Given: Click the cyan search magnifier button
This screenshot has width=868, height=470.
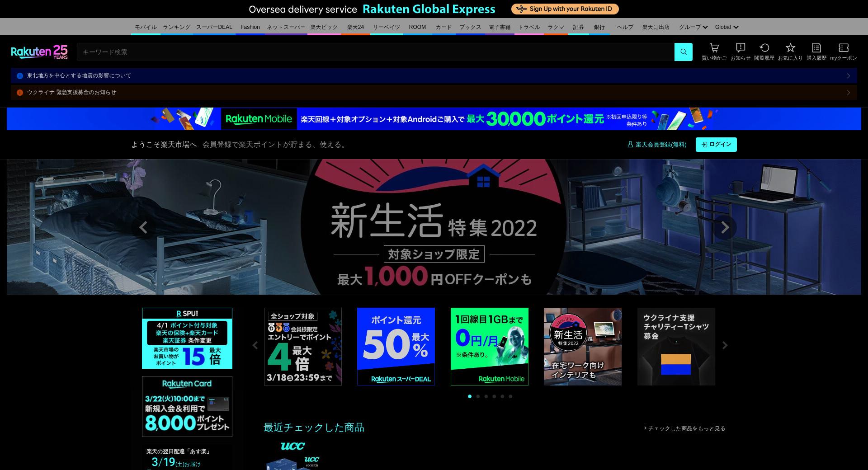Looking at the screenshot, I should (x=683, y=52).
